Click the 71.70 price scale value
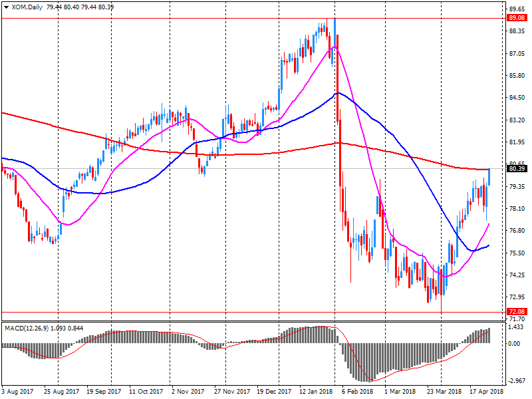The image size is (532, 399). [517, 319]
